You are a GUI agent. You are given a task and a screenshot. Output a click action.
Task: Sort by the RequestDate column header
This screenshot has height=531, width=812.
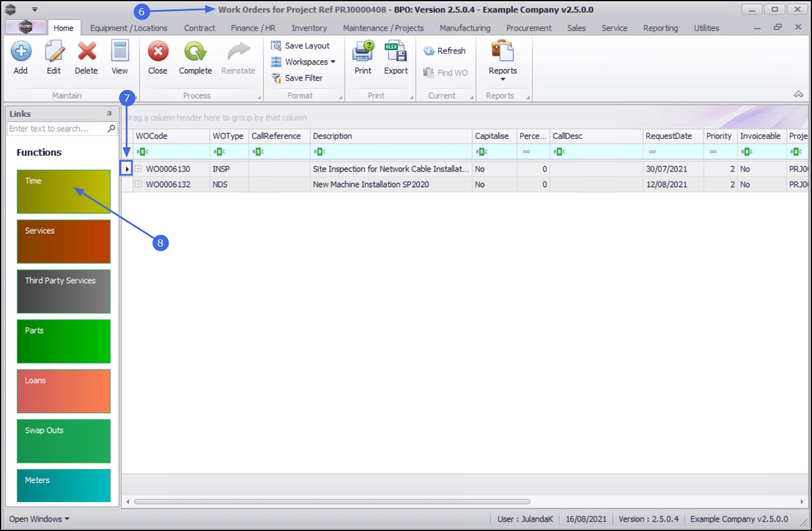coord(673,136)
